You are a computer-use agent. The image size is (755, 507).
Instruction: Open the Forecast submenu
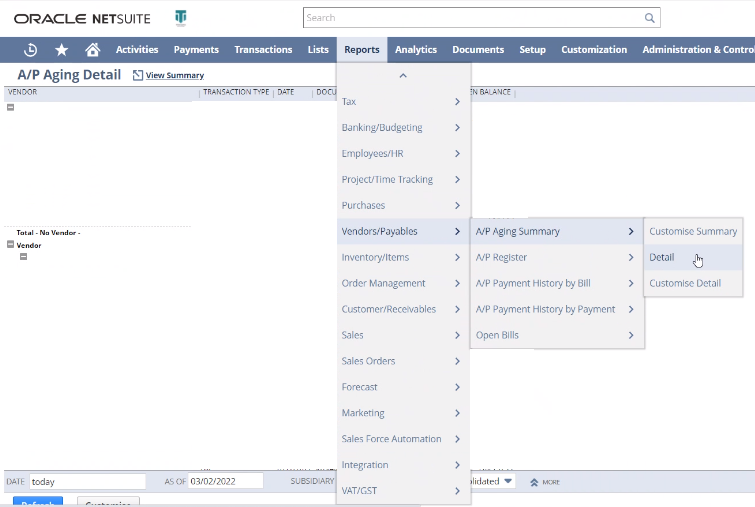tap(403, 388)
